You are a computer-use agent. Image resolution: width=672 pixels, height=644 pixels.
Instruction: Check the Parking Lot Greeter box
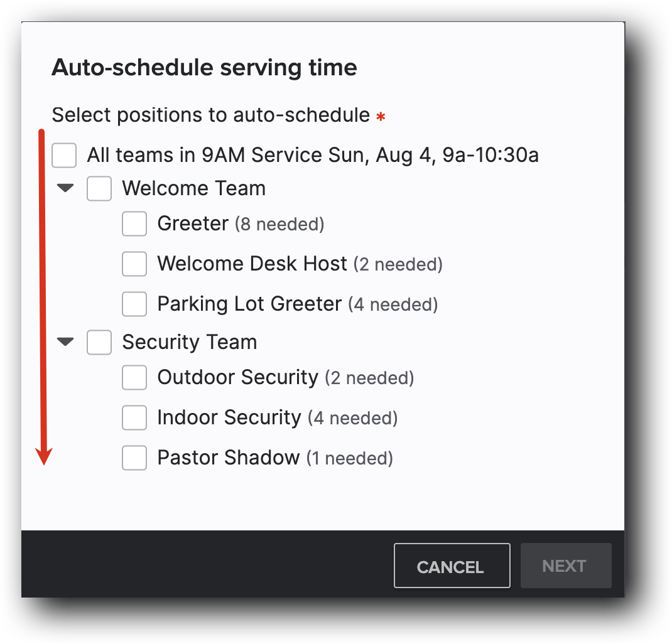click(x=134, y=304)
